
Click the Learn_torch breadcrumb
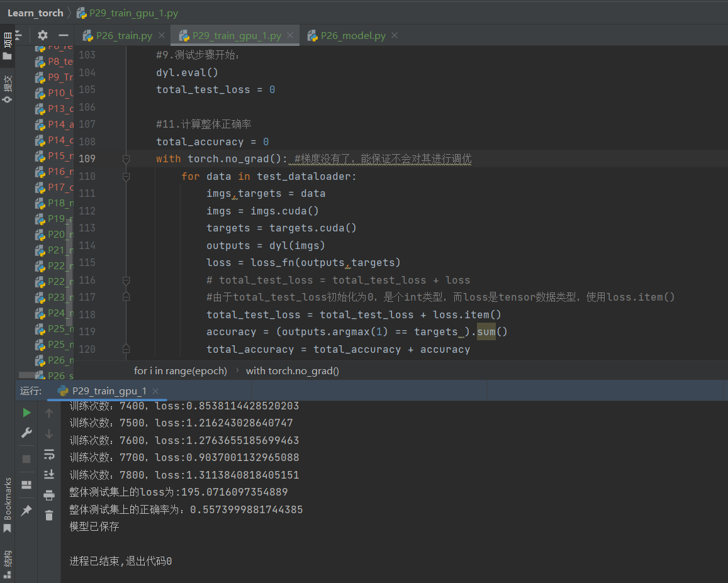[35, 13]
